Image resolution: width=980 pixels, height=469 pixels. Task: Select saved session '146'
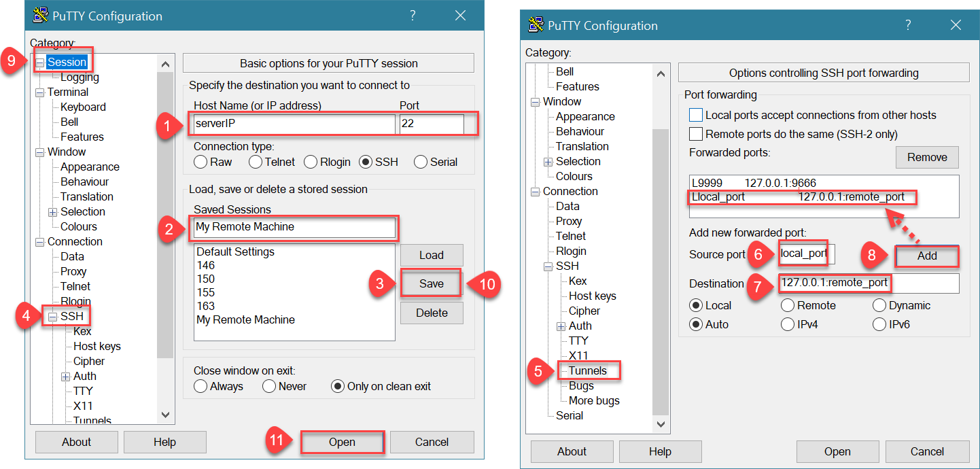click(205, 265)
